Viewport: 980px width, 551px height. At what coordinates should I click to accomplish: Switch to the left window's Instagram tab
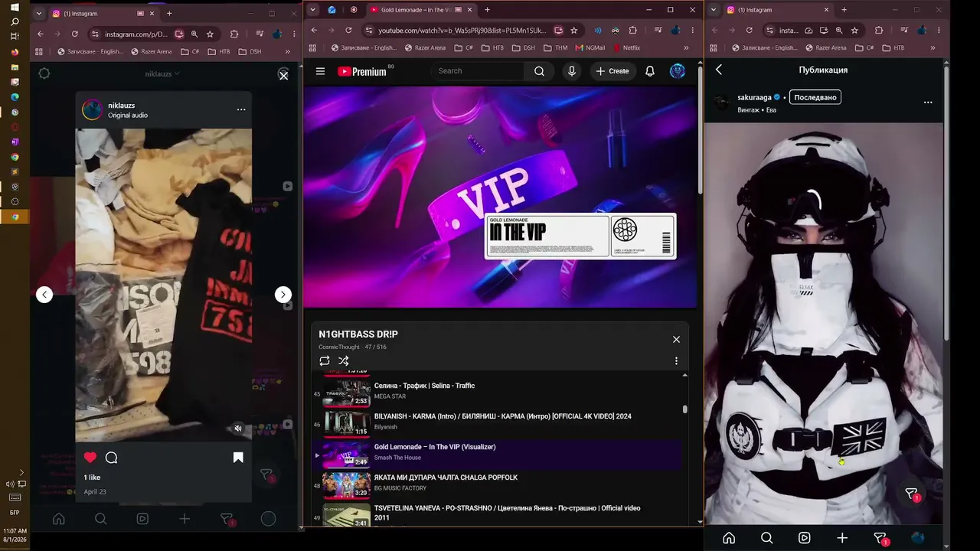pyautogui.click(x=102, y=13)
